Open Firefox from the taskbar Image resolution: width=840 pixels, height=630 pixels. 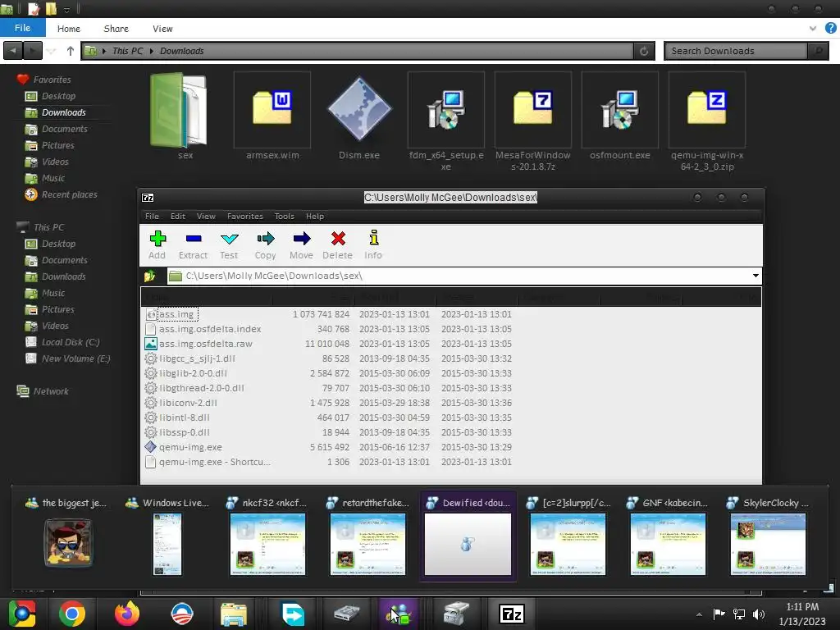click(127, 614)
